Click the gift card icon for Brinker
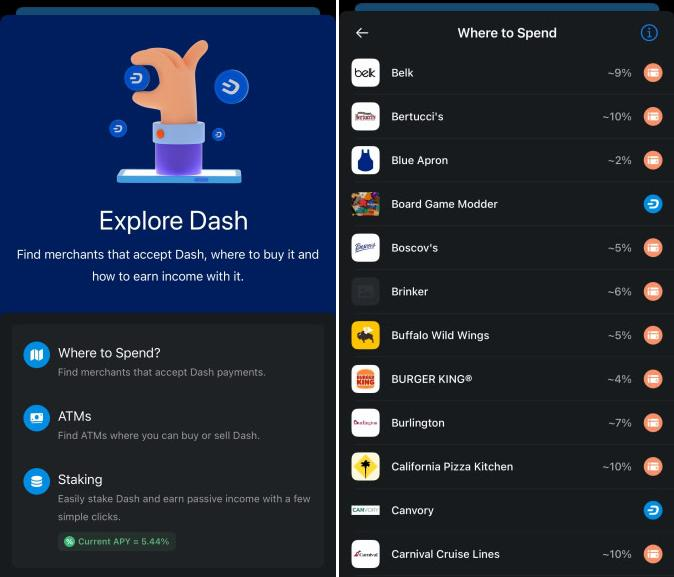This screenshot has width=674, height=577. coord(653,292)
